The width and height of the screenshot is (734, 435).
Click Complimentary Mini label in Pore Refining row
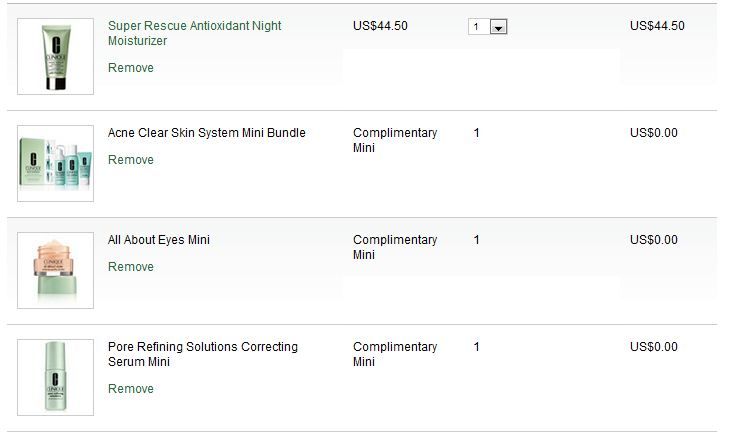point(394,354)
